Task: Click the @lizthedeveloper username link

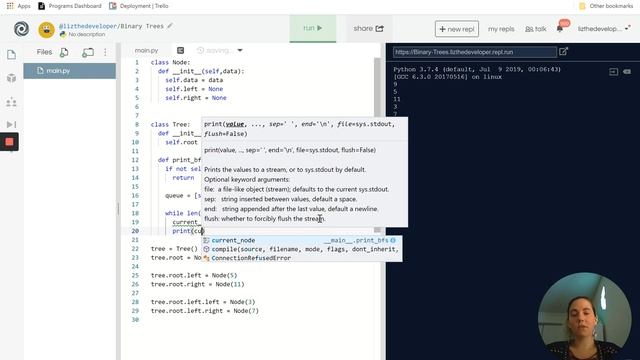Action: [88, 26]
